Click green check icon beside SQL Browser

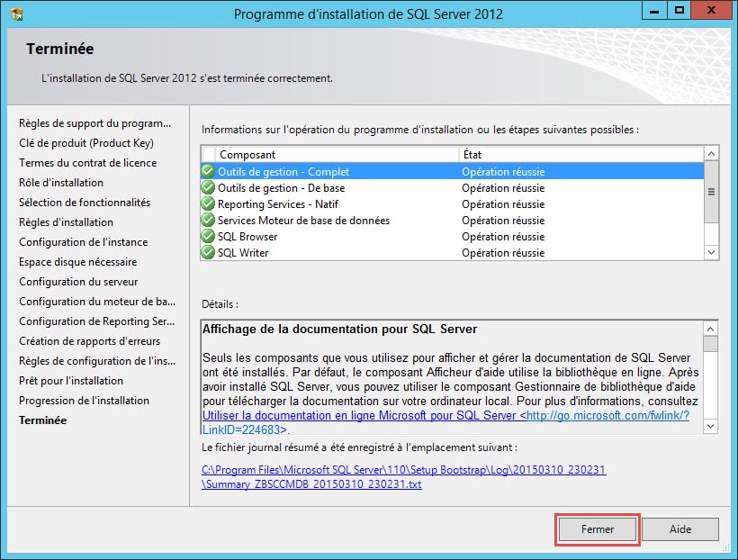pos(208,237)
